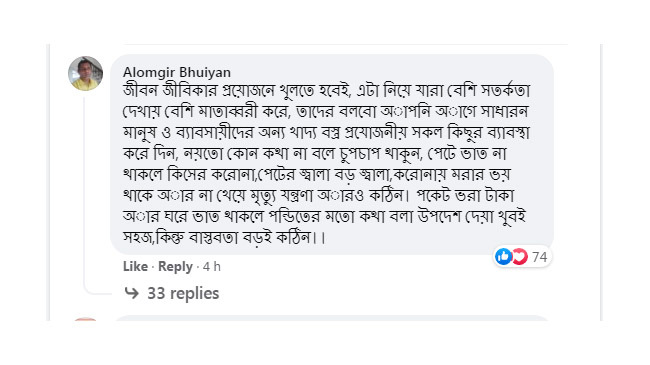The height and width of the screenshot is (365, 650).
Task: Click comment line starting করে দিন, নয়তো
Action: tap(315, 154)
